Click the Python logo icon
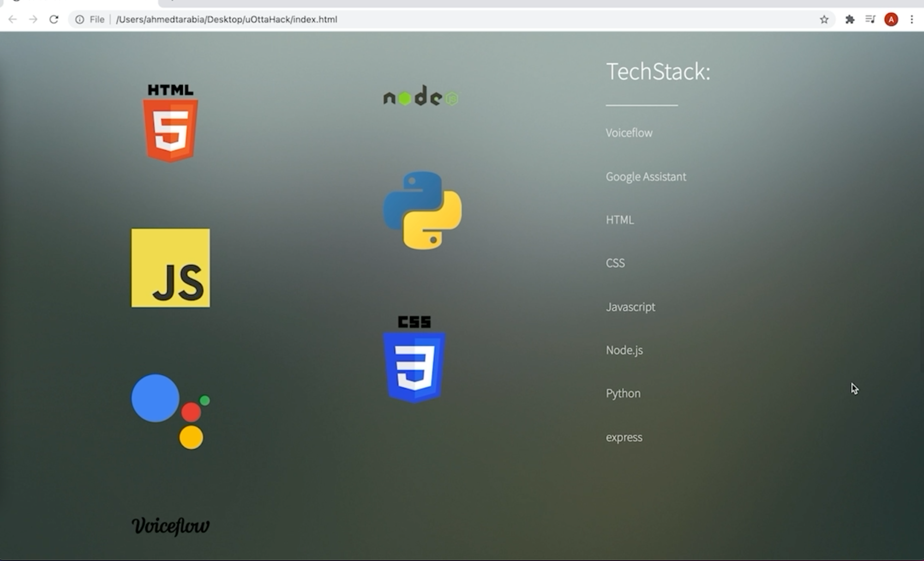Viewport: 924px width, 561px height. click(x=422, y=211)
